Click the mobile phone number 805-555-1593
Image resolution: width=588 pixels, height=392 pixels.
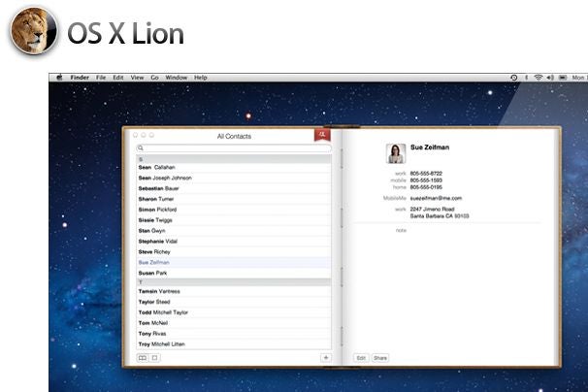pos(426,180)
